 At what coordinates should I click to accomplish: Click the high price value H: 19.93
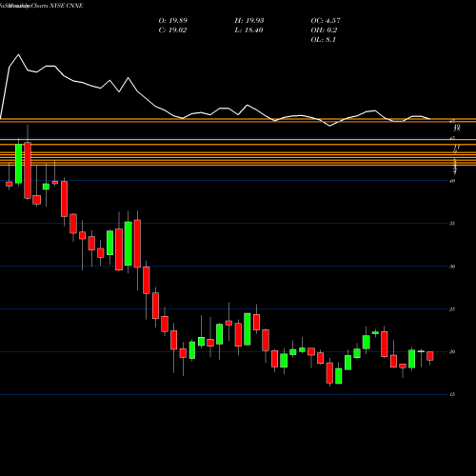[249, 21]
